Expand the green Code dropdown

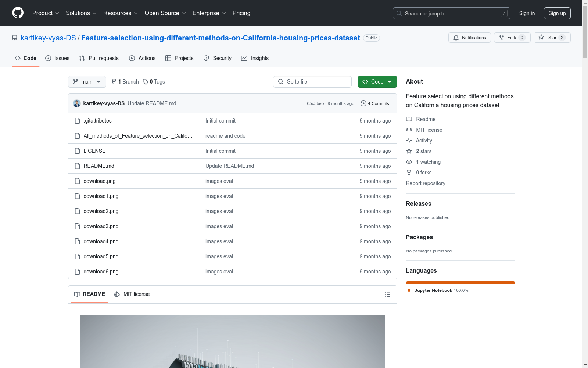[x=377, y=82]
